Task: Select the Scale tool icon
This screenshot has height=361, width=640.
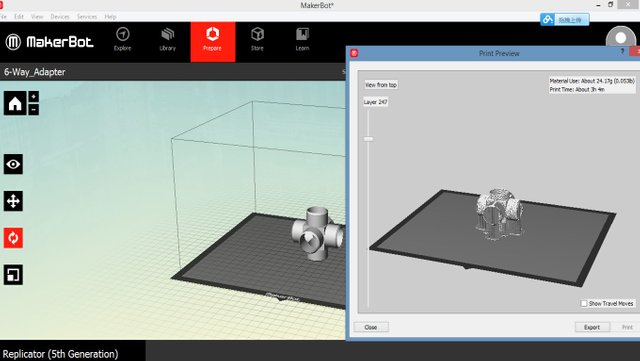Action: pyautogui.click(x=13, y=274)
